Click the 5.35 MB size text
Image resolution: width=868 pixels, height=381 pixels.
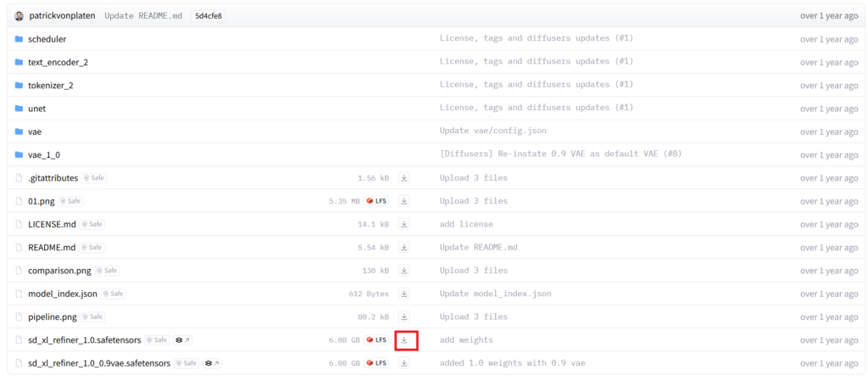[x=344, y=201]
